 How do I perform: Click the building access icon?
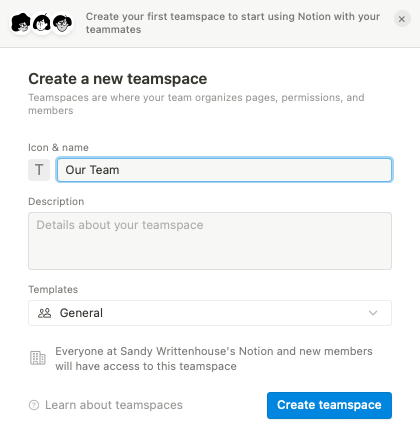pyautogui.click(x=38, y=358)
